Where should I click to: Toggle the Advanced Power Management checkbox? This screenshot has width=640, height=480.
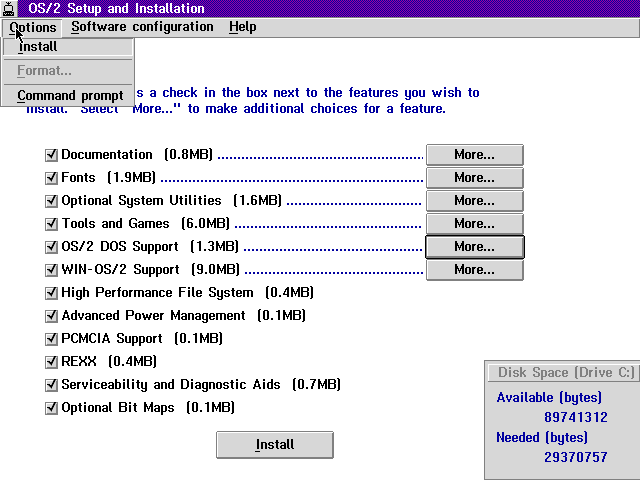(x=51, y=316)
